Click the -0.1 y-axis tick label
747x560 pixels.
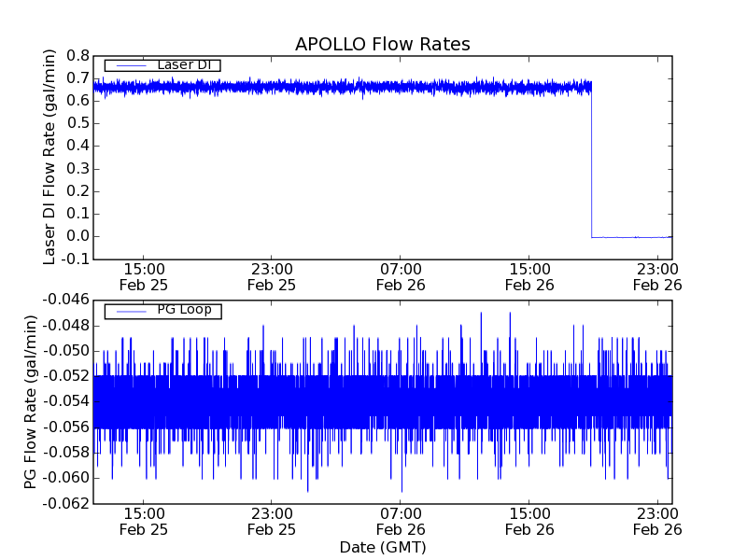click(x=75, y=259)
